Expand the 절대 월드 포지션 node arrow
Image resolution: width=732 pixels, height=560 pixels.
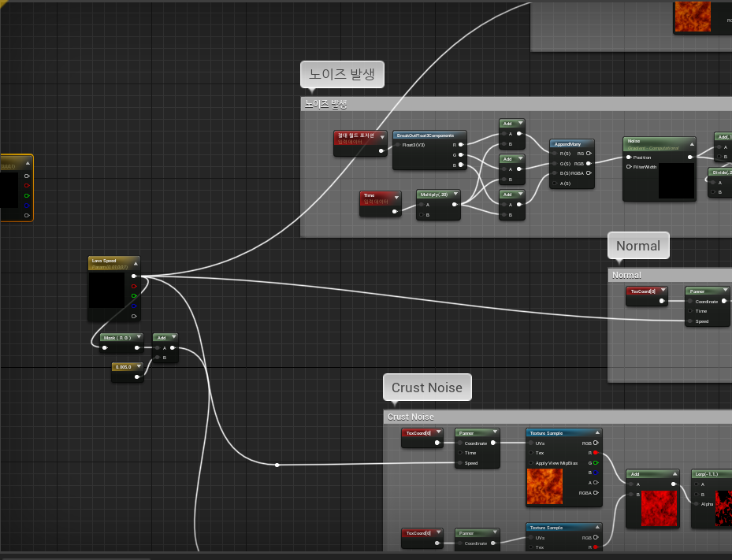[382, 137]
